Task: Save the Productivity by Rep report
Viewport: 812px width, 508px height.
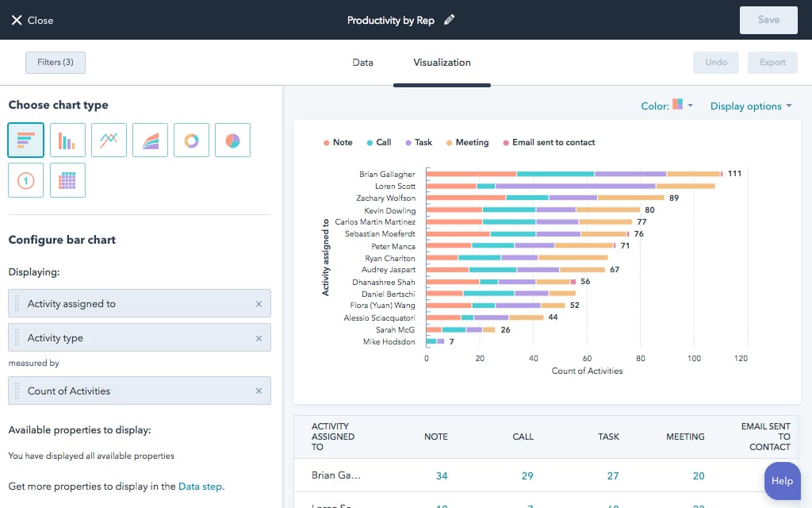Action: (768, 20)
